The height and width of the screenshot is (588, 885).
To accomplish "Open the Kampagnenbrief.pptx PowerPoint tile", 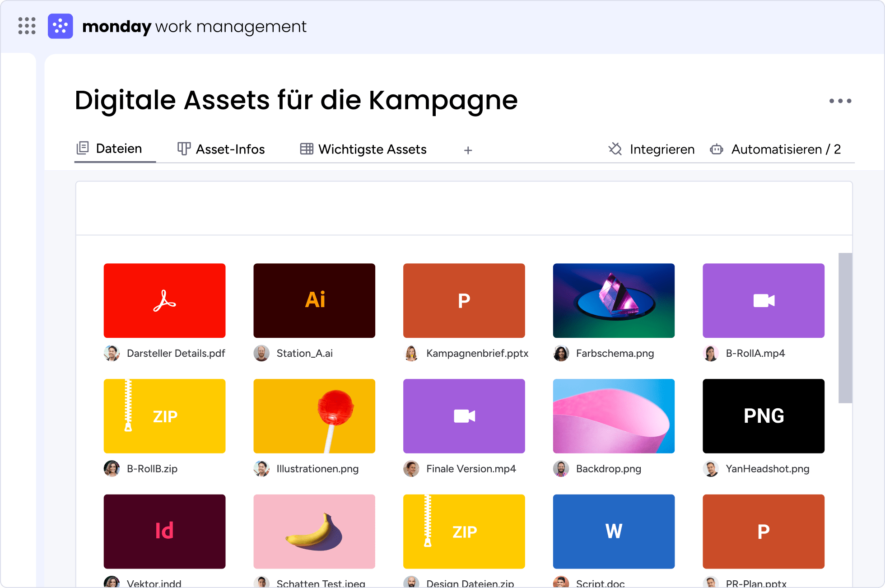I will [464, 300].
